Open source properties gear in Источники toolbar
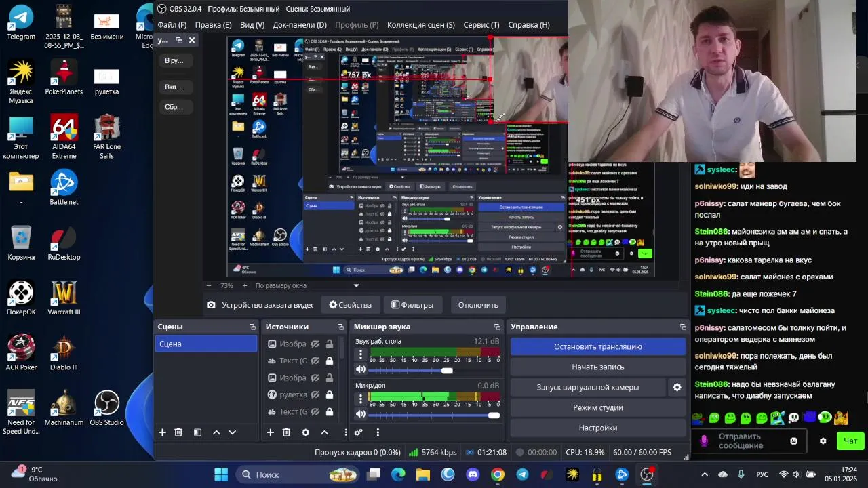 (x=305, y=432)
